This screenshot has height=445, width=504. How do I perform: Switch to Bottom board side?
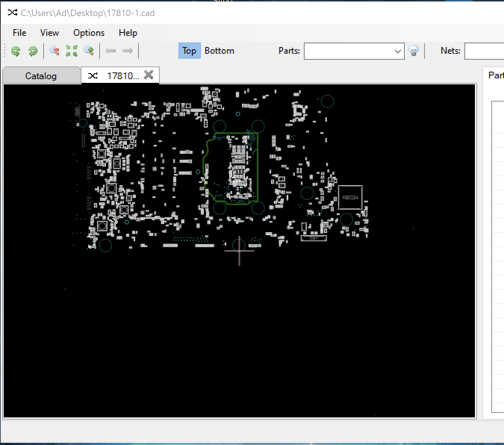tap(220, 51)
